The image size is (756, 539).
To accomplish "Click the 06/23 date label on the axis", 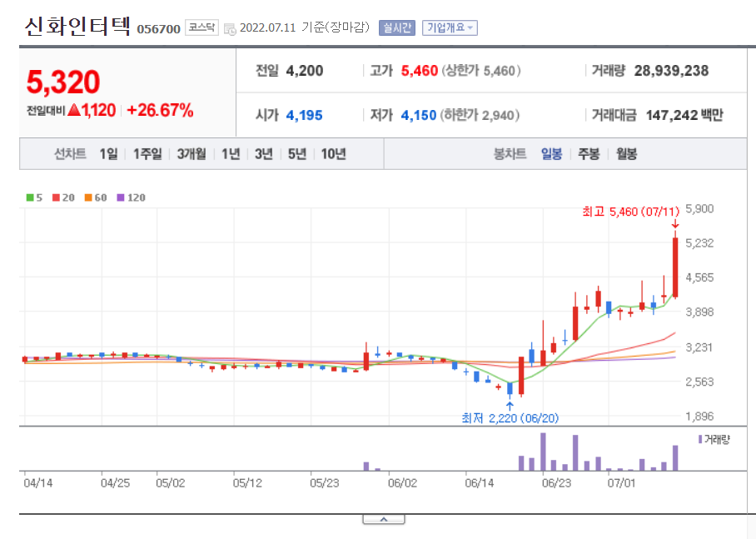I will point(556,483).
